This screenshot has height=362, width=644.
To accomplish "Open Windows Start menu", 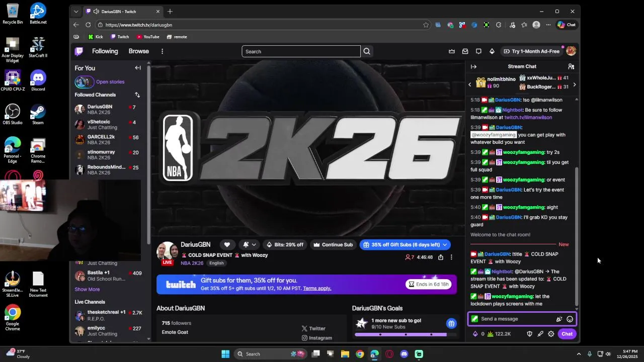I will point(225,354).
